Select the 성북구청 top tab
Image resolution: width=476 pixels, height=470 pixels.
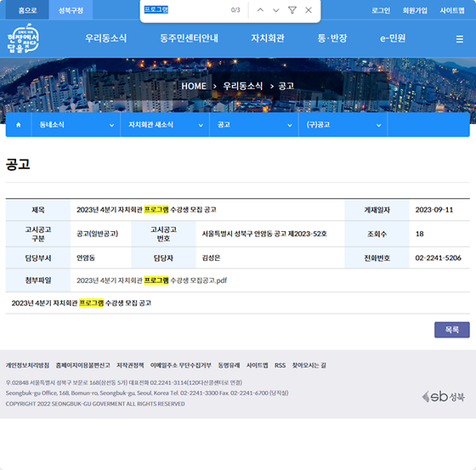click(x=71, y=10)
